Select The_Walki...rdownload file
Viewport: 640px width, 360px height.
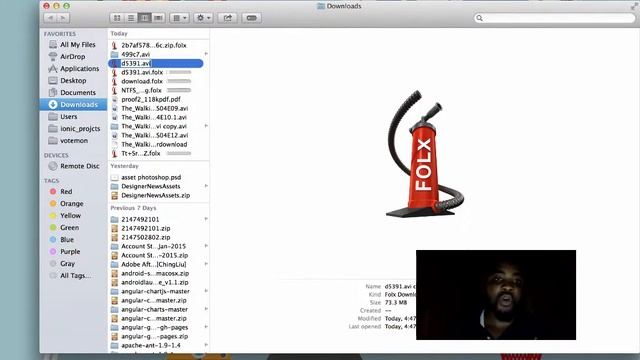pyautogui.click(x=154, y=144)
